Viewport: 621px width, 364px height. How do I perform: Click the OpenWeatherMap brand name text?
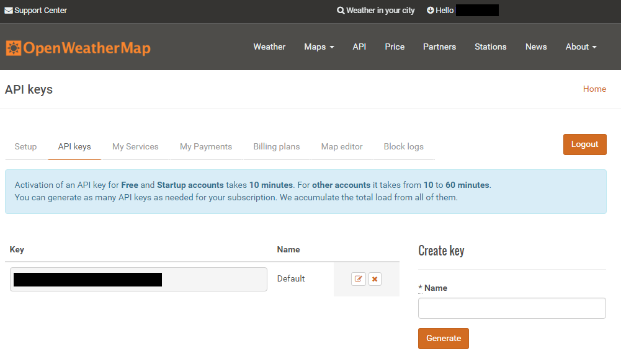coord(87,48)
